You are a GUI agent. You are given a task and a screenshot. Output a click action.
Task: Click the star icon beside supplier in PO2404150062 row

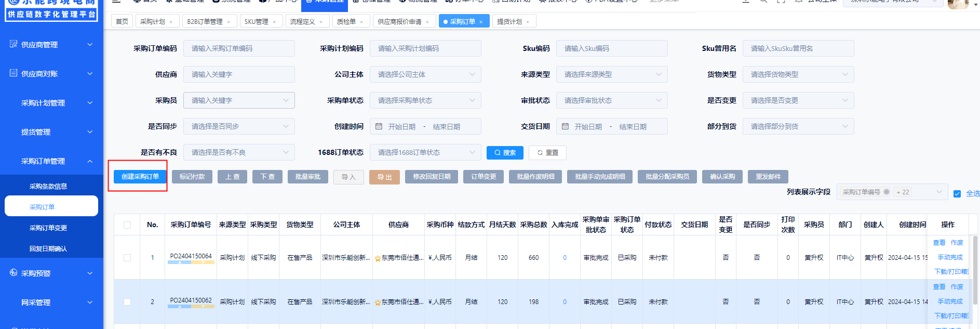378,302
